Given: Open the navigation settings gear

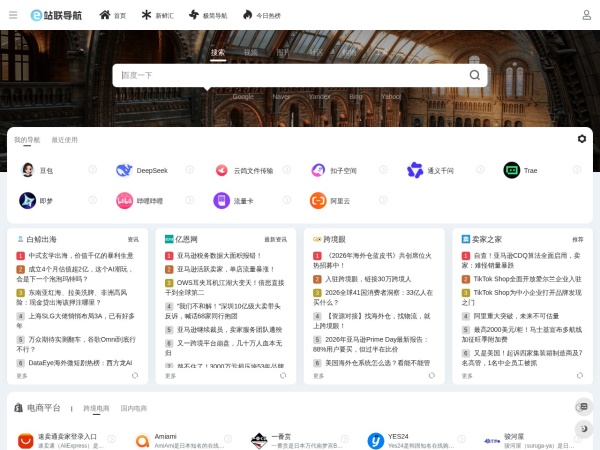Looking at the screenshot, I should pyautogui.click(x=582, y=139).
